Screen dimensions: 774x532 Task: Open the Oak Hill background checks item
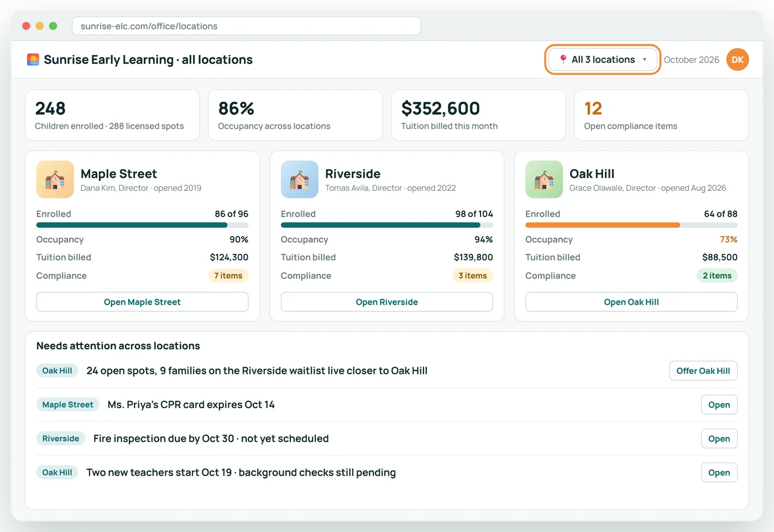[x=719, y=472]
